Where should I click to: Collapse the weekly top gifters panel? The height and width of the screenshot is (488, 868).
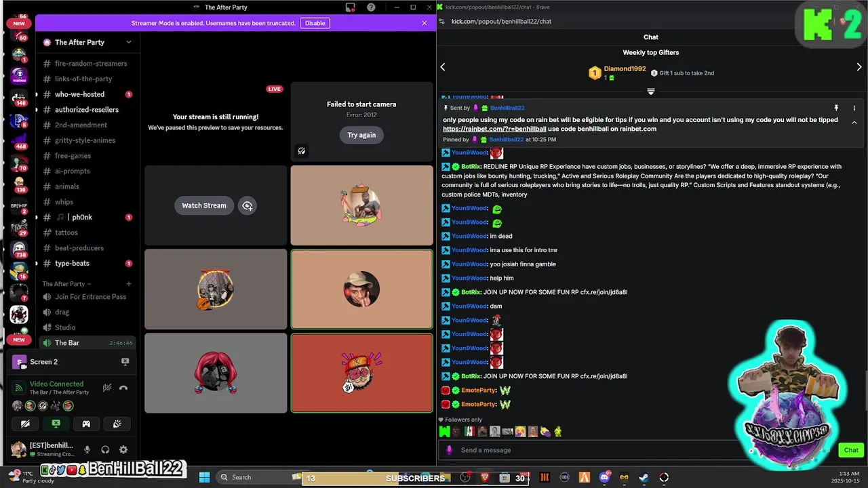click(x=651, y=91)
